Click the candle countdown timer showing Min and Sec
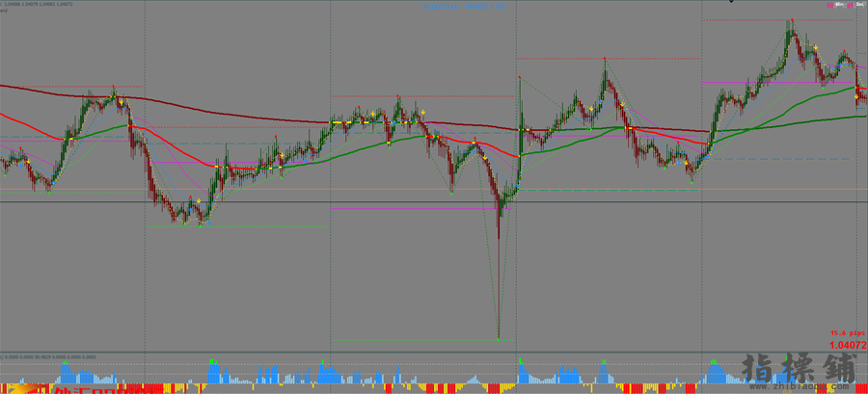The width and height of the screenshot is (868, 394). click(x=847, y=5)
